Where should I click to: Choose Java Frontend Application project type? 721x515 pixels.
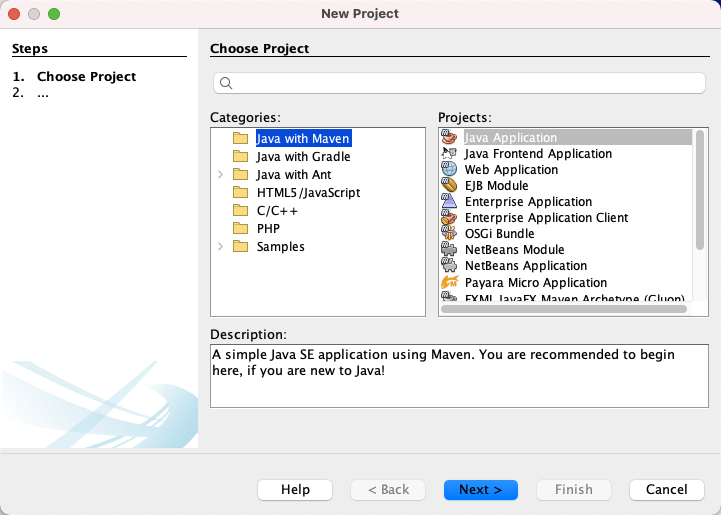[x=538, y=154]
